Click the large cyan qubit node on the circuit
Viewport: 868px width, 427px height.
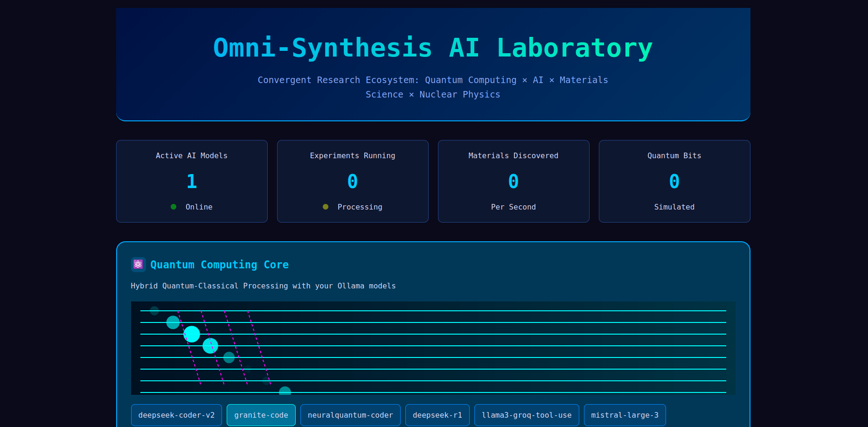(192, 334)
